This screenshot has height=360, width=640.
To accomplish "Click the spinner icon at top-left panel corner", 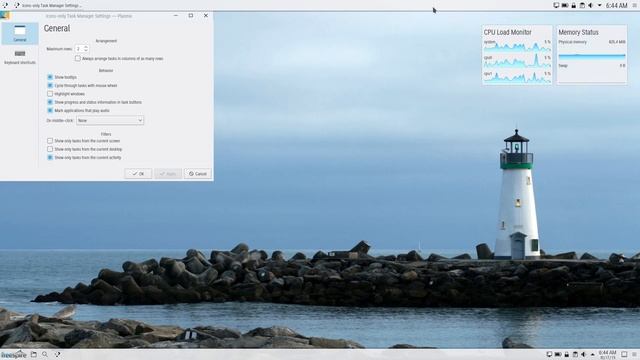I will [5, 5].
